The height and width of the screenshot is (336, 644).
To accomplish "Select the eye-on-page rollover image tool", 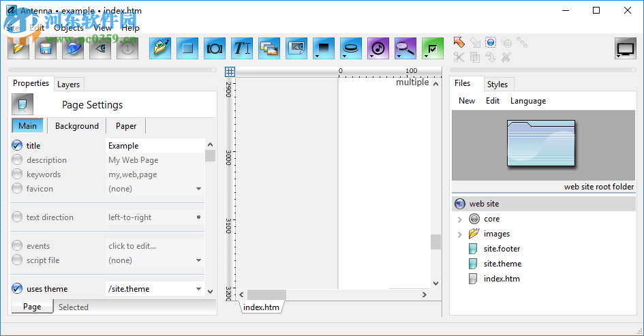I will pos(296,48).
